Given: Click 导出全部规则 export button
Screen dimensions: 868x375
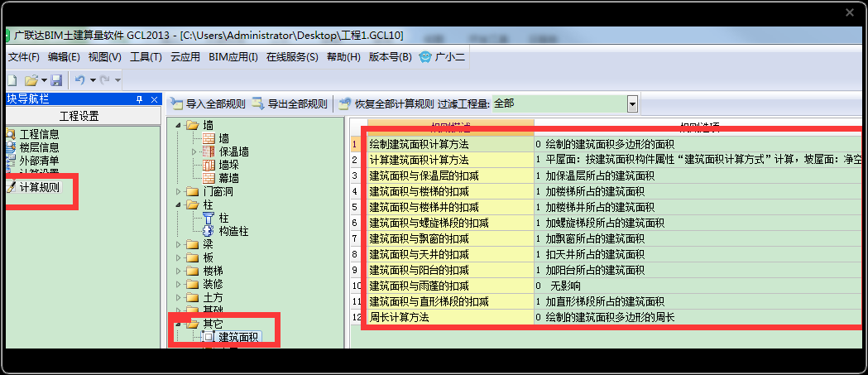Looking at the screenshot, I should point(290,103).
